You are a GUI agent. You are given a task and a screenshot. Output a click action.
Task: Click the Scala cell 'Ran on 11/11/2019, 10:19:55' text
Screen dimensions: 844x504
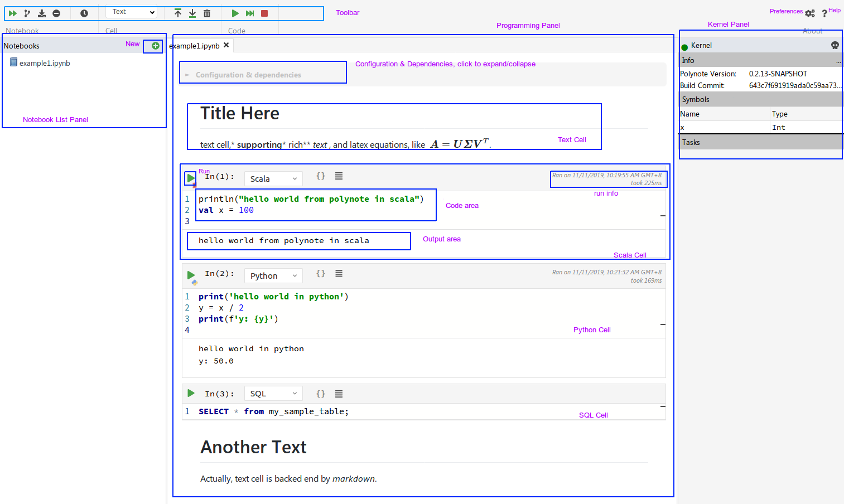click(607, 175)
